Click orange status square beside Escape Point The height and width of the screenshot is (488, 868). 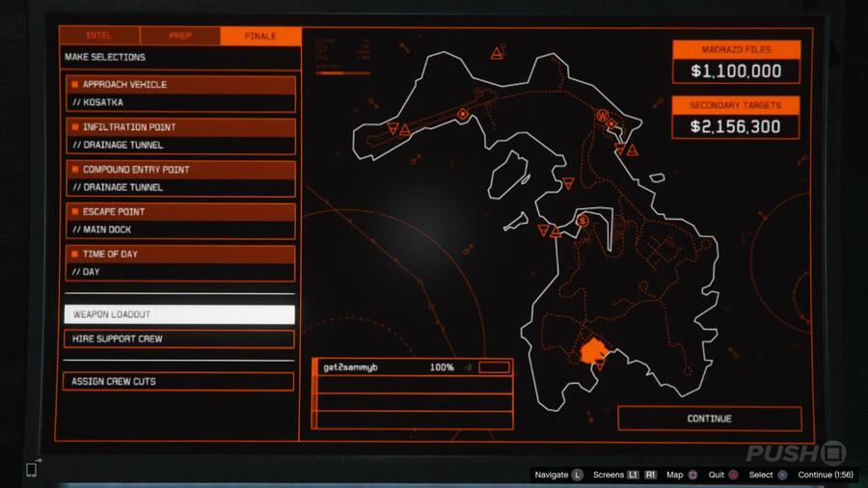pos(74,211)
